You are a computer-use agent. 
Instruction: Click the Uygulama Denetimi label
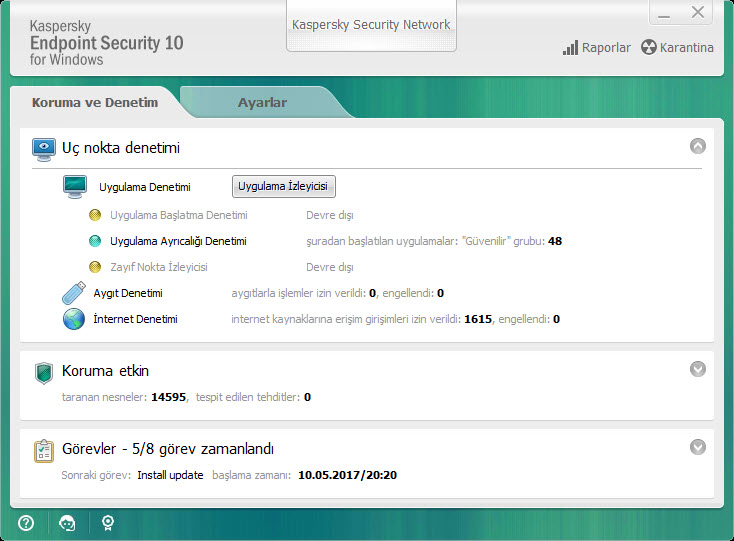click(145, 187)
